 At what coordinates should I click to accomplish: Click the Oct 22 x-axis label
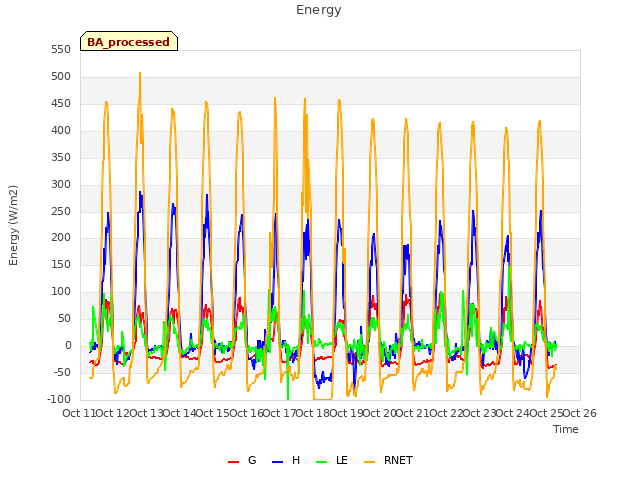[x=447, y=413]
